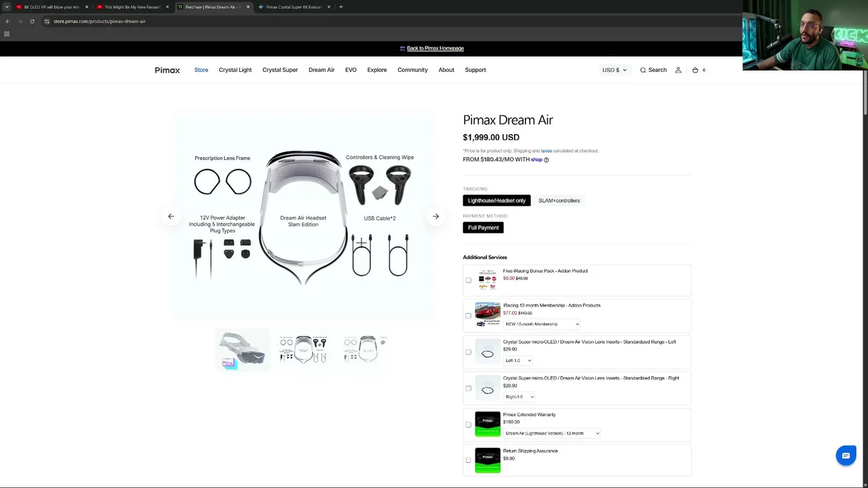Viewport: 868px width, 488px height.
Task: Open the shopping cart icon
Action: (x=695, y=70)
